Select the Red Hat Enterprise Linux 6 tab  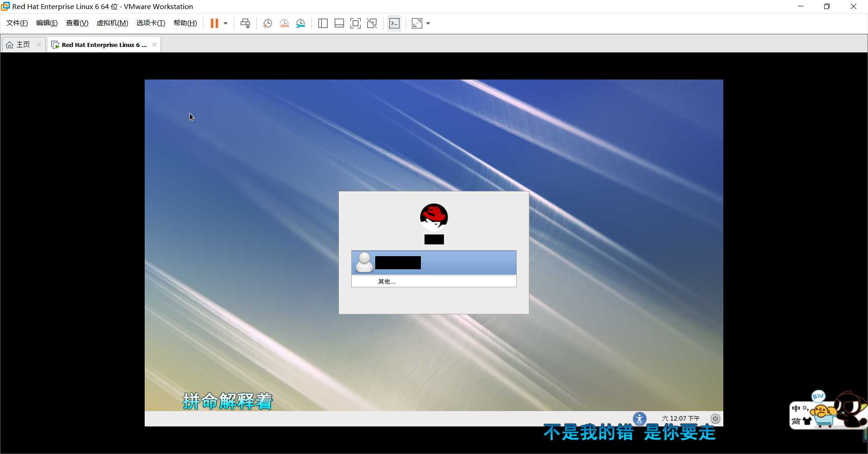click(104, 45)
